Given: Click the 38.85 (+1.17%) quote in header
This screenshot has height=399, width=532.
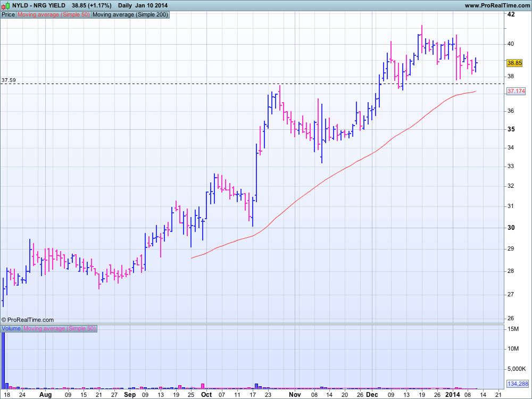Looking at the screenshot, I should 92,5.
